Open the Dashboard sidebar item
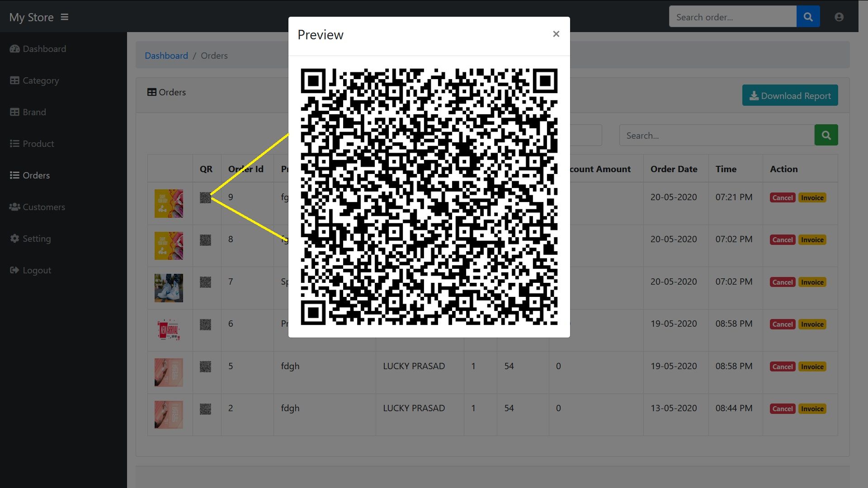This screenshot has width=868, height=488. pos(38,49)
